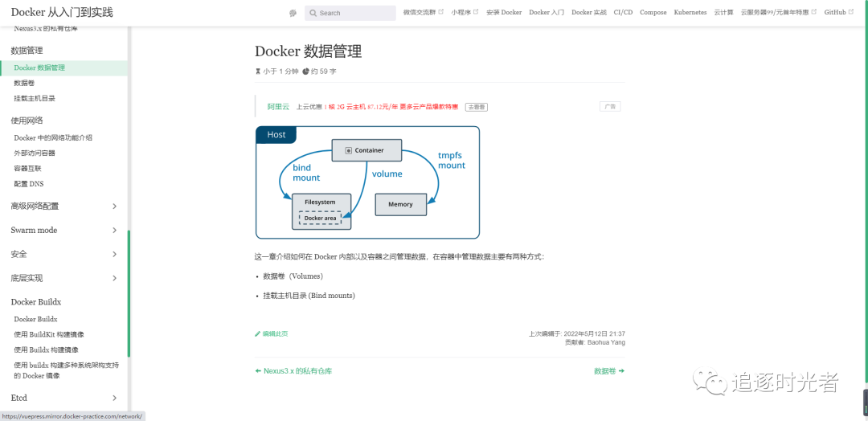Click the 上次编辑于 timestamp text

pos(577,333)
